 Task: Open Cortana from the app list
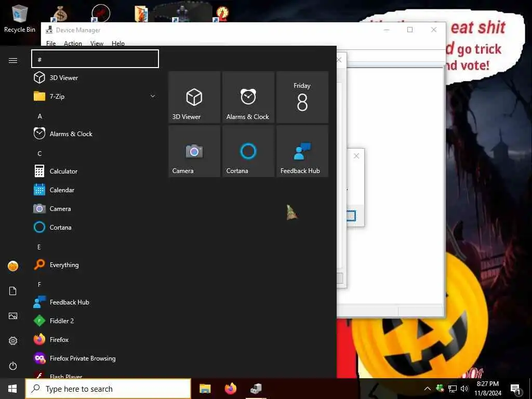[95, 227]
